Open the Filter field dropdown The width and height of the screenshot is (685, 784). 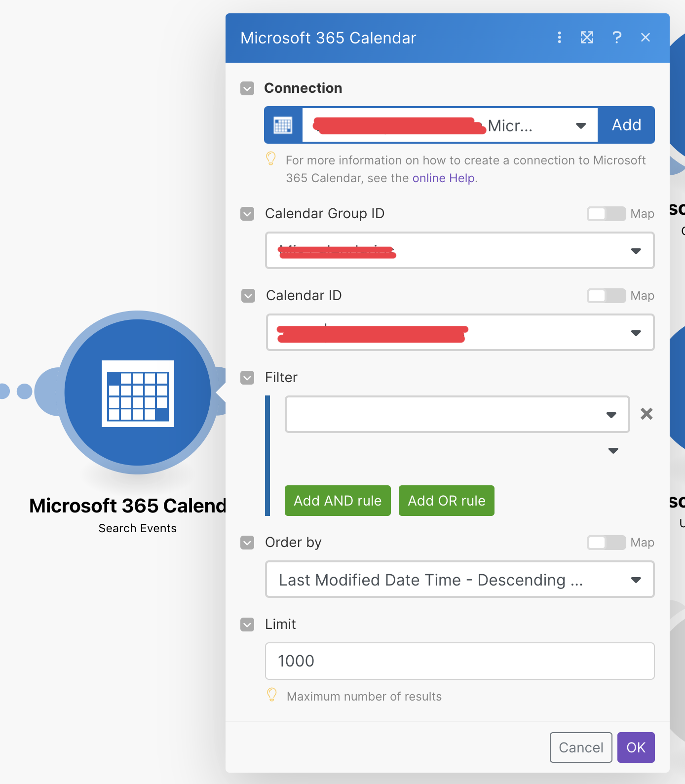457,414
